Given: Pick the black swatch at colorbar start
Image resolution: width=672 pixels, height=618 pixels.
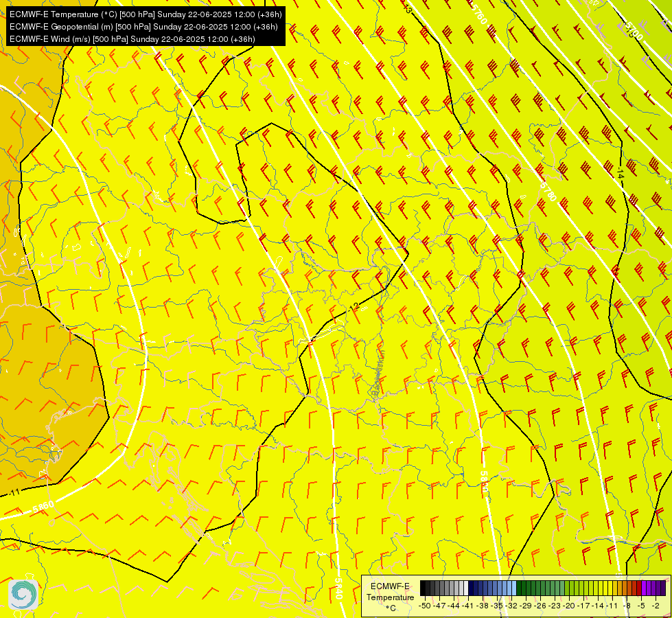Looking at the screenshot, I should (x=423, y=588).
